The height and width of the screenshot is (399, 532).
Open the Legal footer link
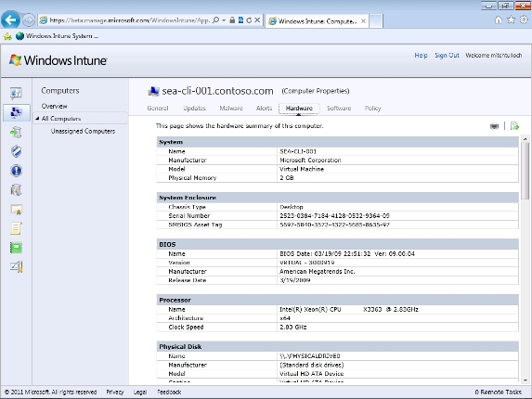click(140, 392)
